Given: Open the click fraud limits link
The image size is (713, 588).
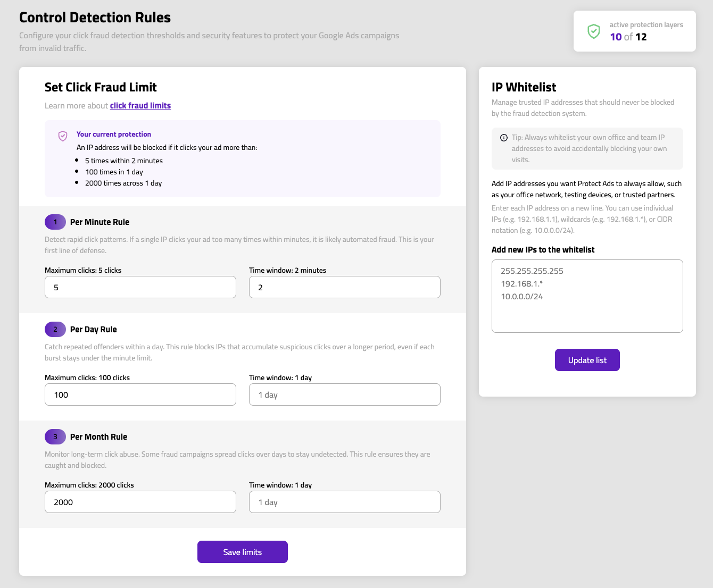Looking at the screenshot, I should (x=140, y=105).
